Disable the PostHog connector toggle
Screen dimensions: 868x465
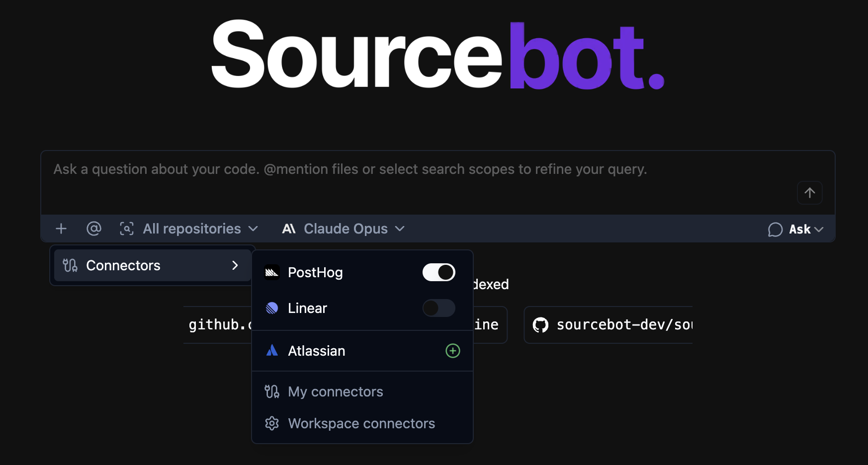click(439, 272)
